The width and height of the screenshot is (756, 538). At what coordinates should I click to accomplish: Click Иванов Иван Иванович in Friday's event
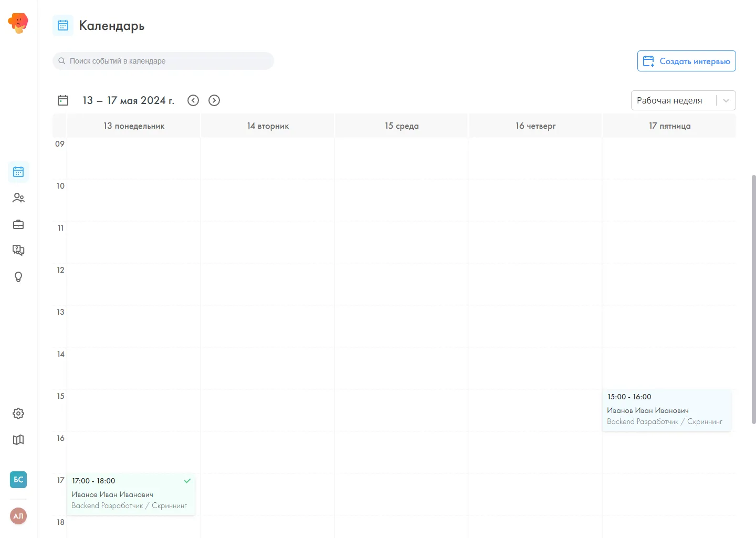click(648, 410)
